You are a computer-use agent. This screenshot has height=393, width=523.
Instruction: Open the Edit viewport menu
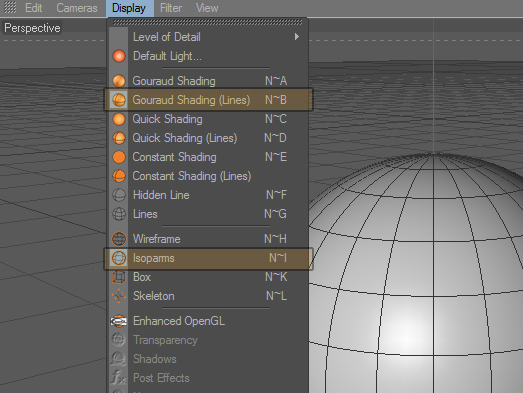(34, 8)
